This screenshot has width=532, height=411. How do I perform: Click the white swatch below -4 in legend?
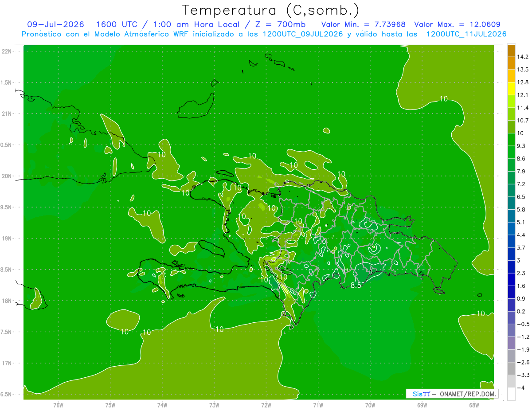click(x=511, y=394)
